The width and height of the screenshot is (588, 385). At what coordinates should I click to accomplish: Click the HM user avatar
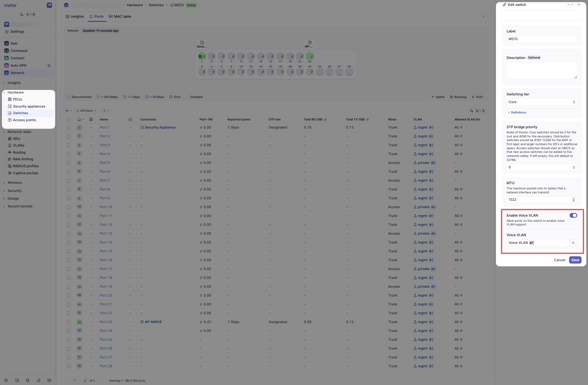[x=49, y=5]
